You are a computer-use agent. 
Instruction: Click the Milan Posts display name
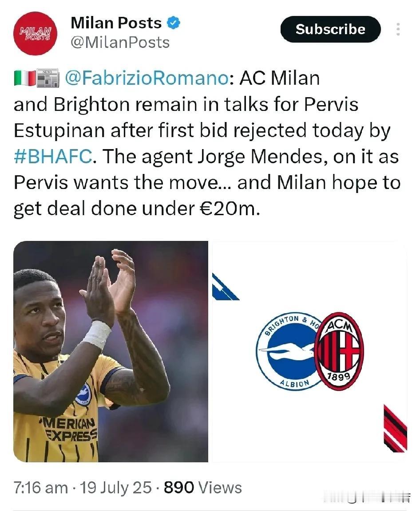pos(116,23)
